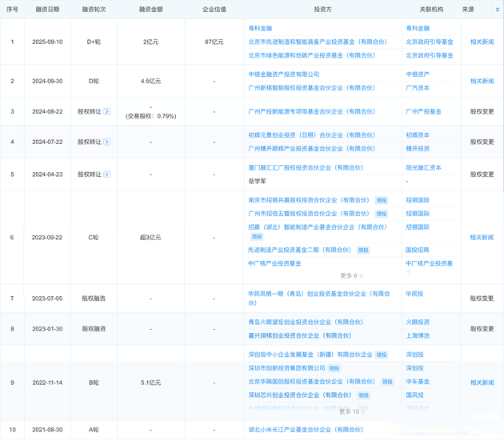This screenshot has height=441, width=504.
Task: Click 领投 tag beside 先进制造产业投资基金二期
Action: [363, 250]
